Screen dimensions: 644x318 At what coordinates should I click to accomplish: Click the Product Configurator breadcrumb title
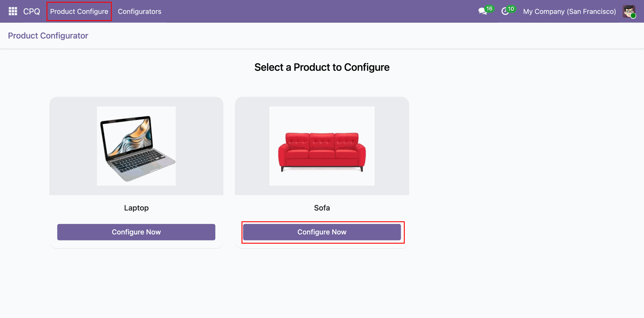click(x=48, y=36)
